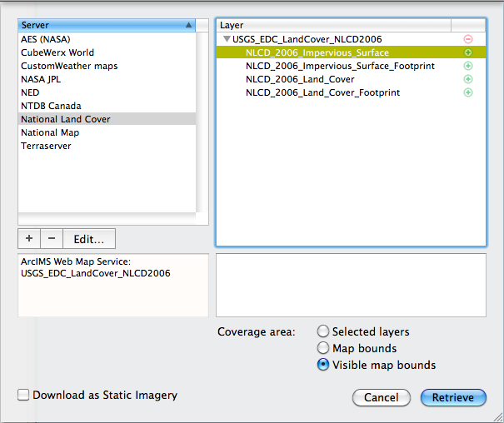Select the NLCD_2006_Land_Cover_Footprint layer row
This screenshot has height=423, width=504.
tap(351, 92)
